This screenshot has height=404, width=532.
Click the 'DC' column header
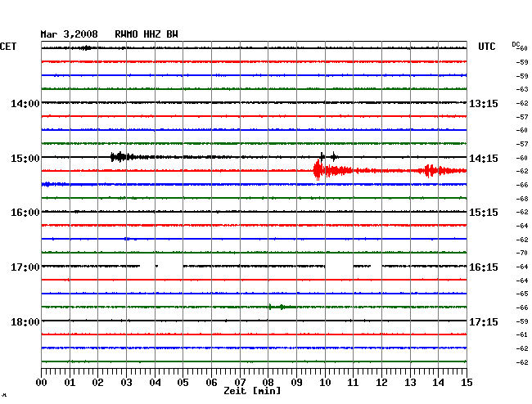point(516,44)
